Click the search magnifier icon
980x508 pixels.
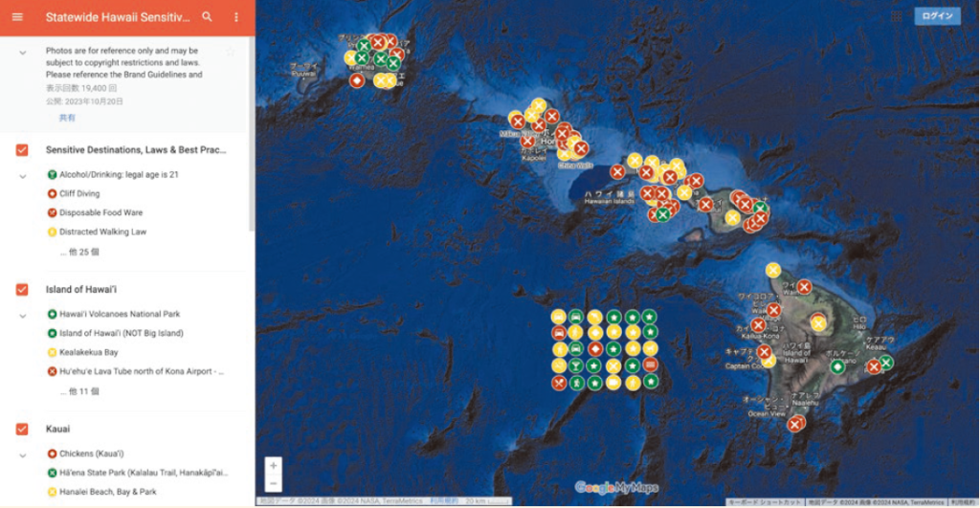click(x=207, y=17)
